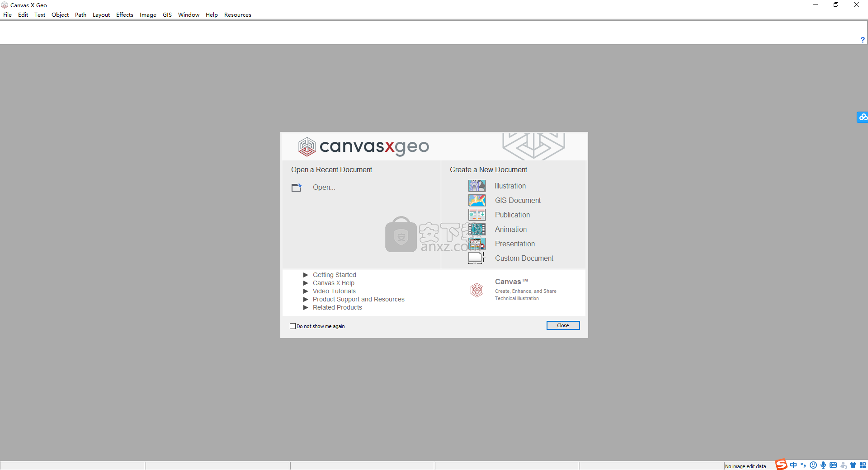Open the Text menu
This screenshot has height=470, width=868.
click(40, 14)
